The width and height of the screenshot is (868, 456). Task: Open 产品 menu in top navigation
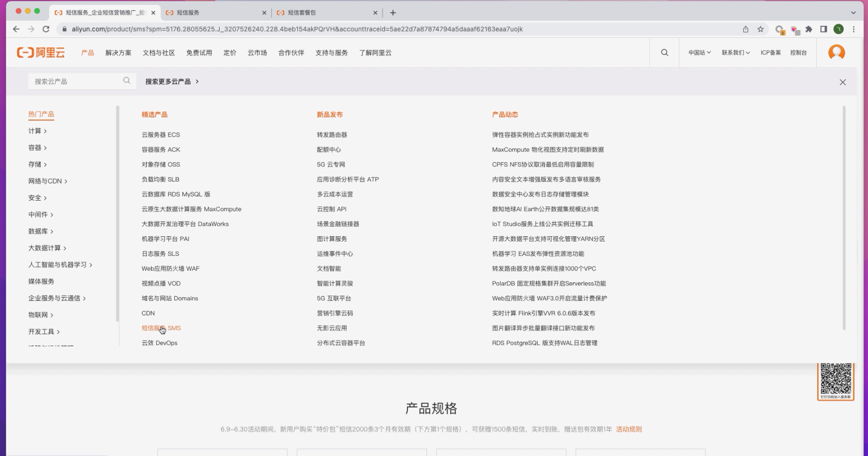87,53
